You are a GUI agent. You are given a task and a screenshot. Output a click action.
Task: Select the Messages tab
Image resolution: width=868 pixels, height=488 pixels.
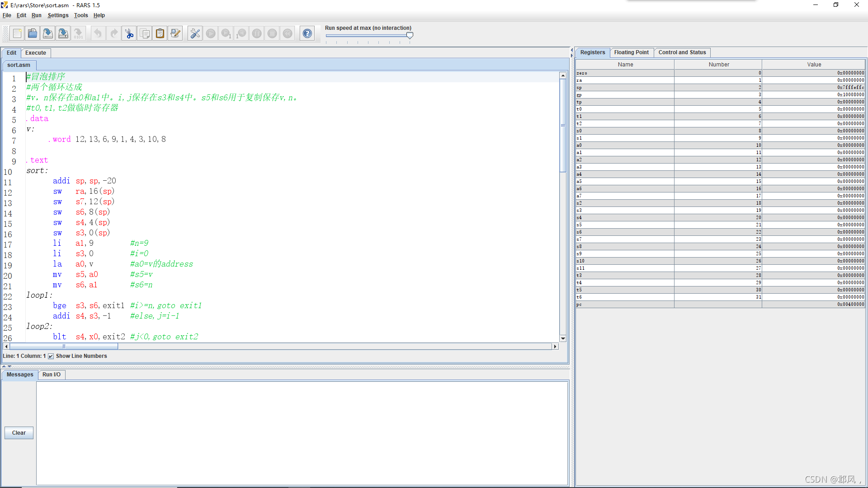(x=20, y=375)
